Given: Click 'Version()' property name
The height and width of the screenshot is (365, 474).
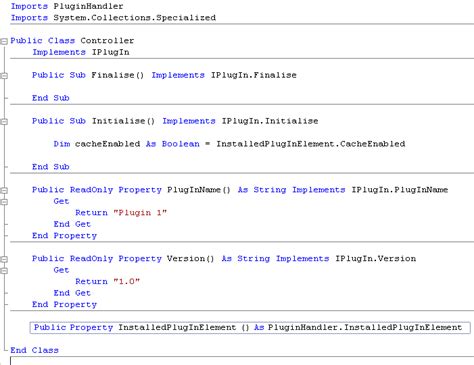Looking at the screenshot, I should [x=191, y=259].
